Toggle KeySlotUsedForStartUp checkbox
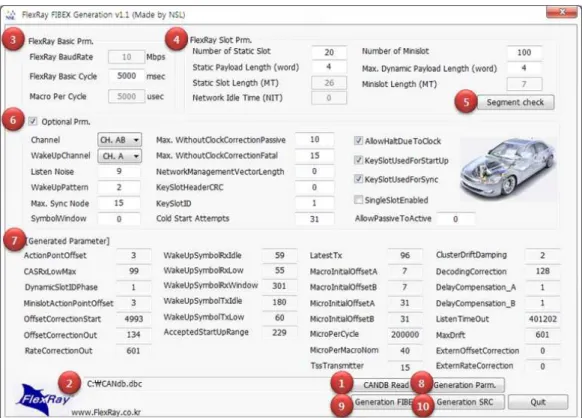The width and height of the screenshot is (582, 418). 358,160
